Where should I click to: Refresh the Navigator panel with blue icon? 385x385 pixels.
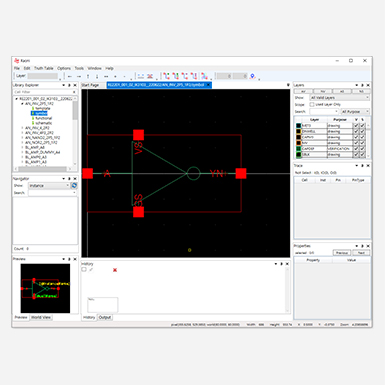[74, 185]
